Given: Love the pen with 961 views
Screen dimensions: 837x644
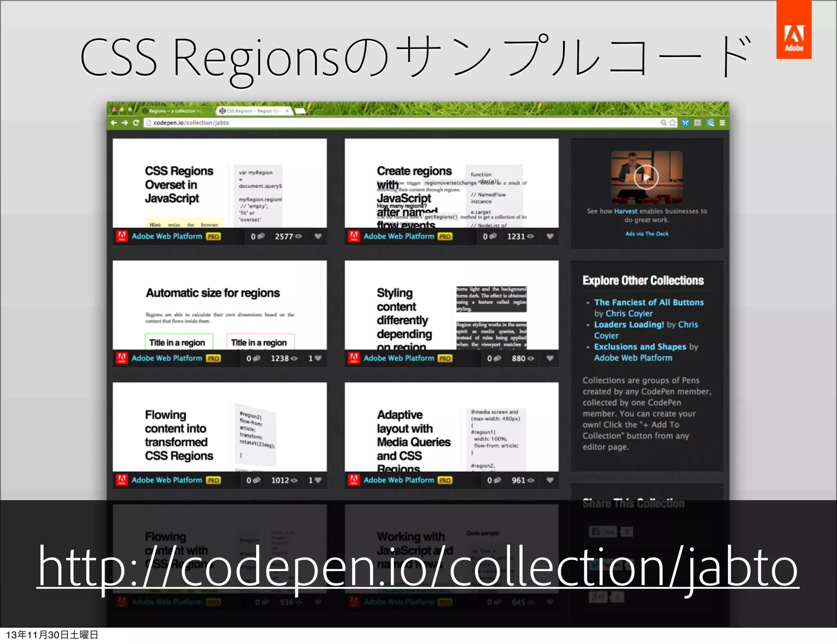Looking at the screenshot, I should click(550, 480).
